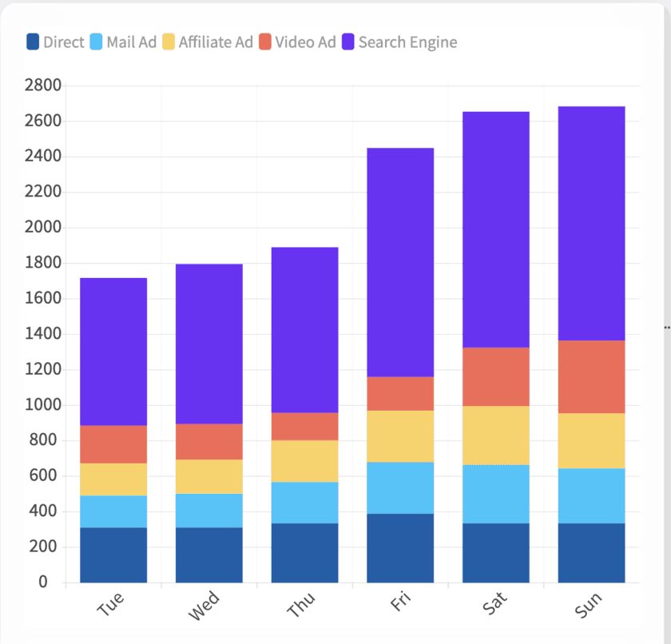This screenshot has width=671, height=644.
Task: Hide the Mail Ad series label
Action: coord(131,42)
